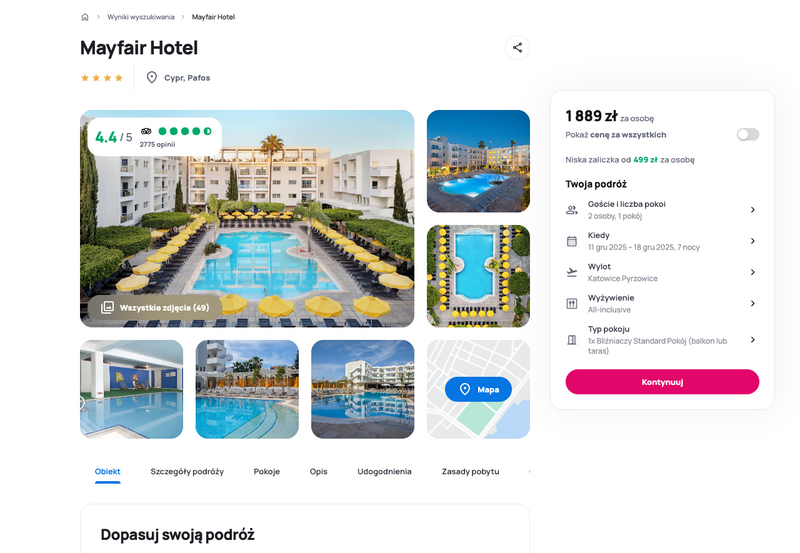
Task: Click the cutlery icon next to Wyżywienie
Action: tap(572, 304)
